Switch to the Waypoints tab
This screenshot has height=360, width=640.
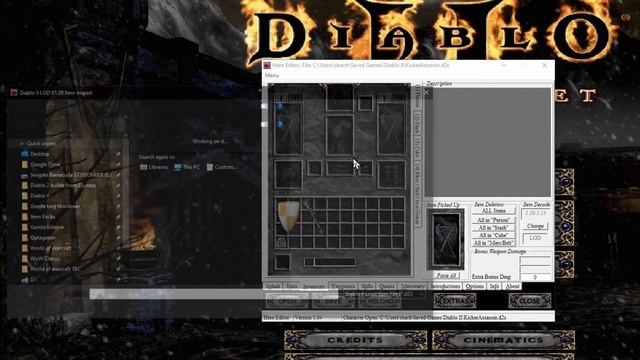pos(342,286)
